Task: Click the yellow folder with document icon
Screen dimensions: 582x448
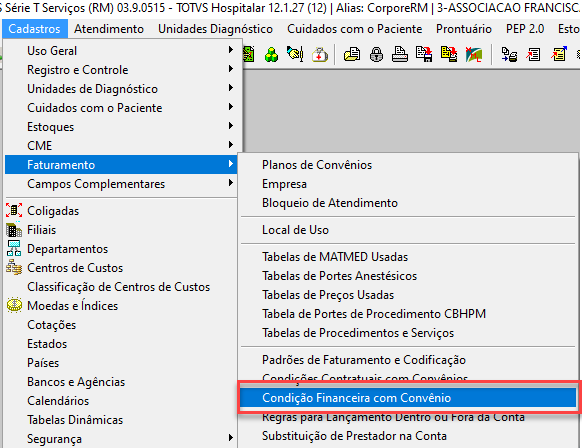Action: (x=352, y=55)
